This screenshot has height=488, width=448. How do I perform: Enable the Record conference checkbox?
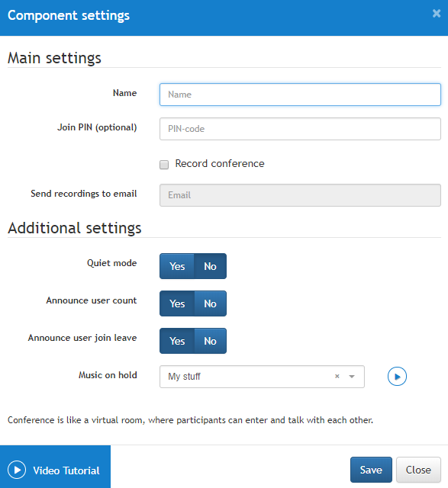[x=164, y=165]
